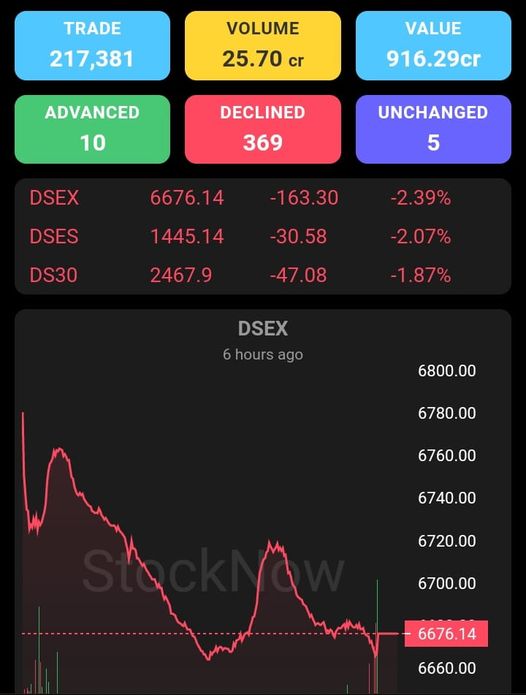
Task: Open the TRADE 217,381 card
Action: (92, 46)
